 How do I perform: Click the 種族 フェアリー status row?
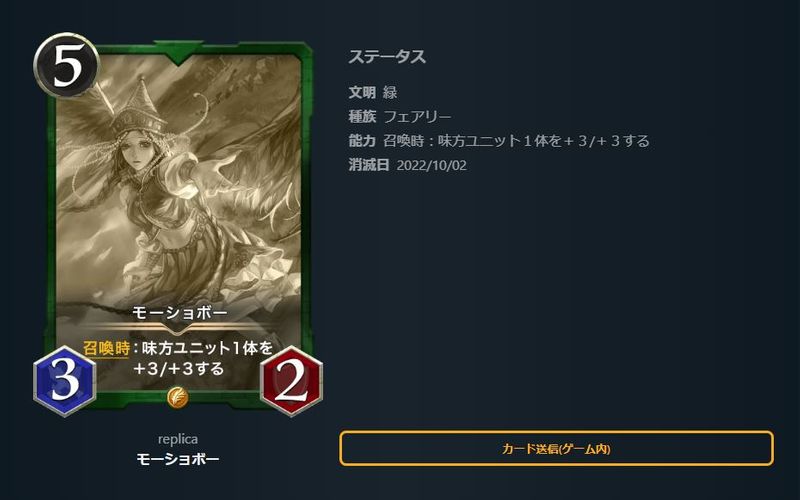(400, 117)
